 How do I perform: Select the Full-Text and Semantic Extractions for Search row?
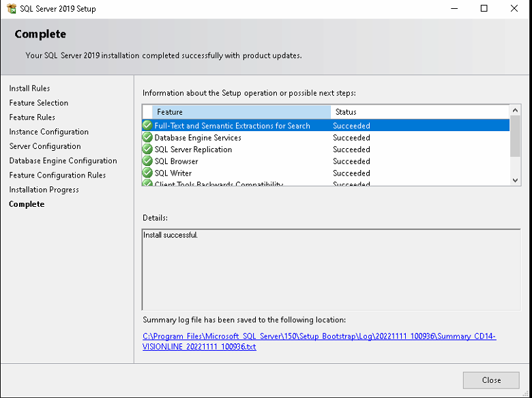(326, 126)
